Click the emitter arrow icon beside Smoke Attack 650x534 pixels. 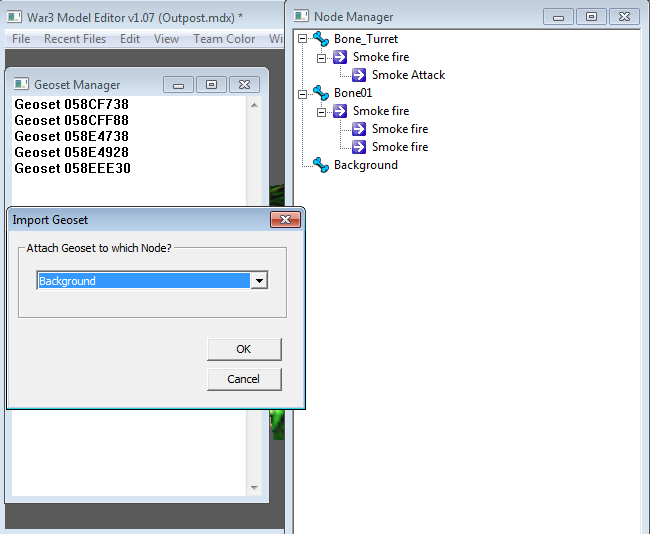(359, 75)
